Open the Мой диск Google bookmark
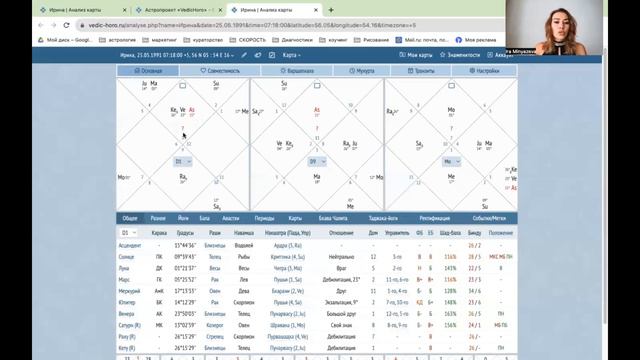The image size is (640, 360). 65,40
